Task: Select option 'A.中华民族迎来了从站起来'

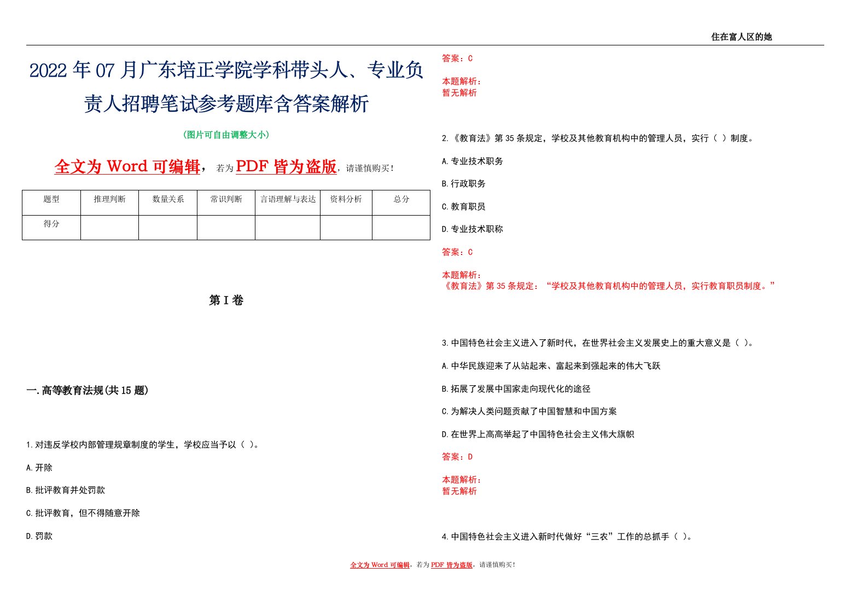Action: coord(551,366)
